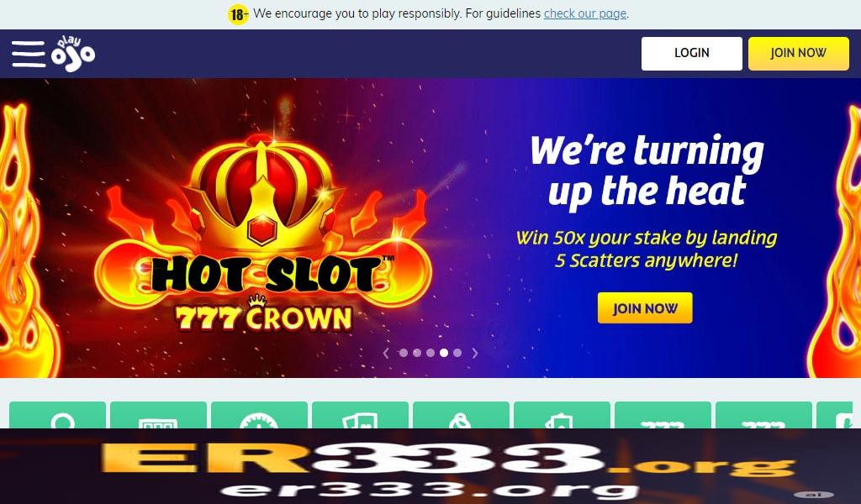Image resolution: width=861 pixels, height=504 pixels.
Task: Go to previous banner slide arrow
Action: click(386, 353)
